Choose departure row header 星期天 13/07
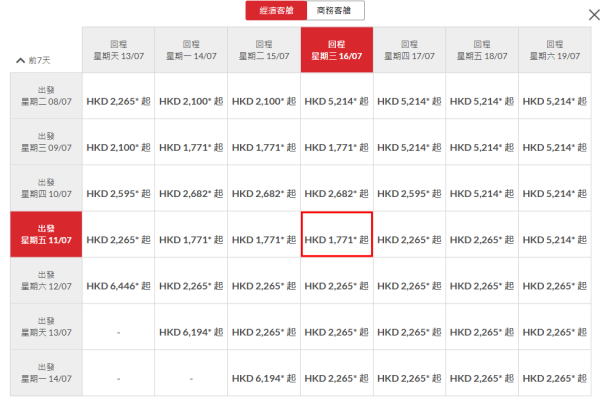Viewport: 600px width, 399px height. [x=46, y=327]
